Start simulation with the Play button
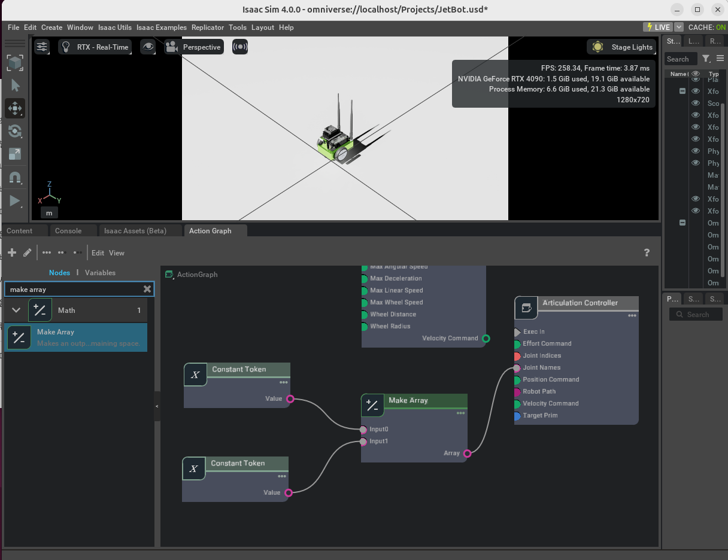 point(15,201)
